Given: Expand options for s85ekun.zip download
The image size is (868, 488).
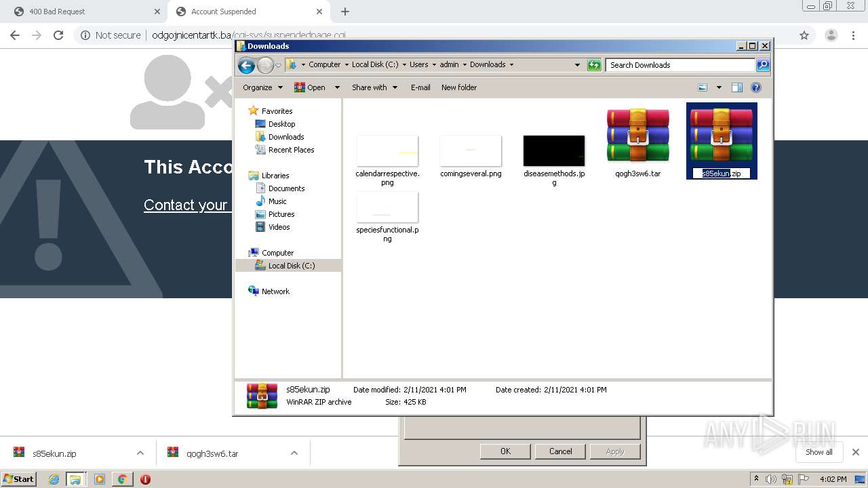Looking at the screenshot, I should [x=140, y=453].
